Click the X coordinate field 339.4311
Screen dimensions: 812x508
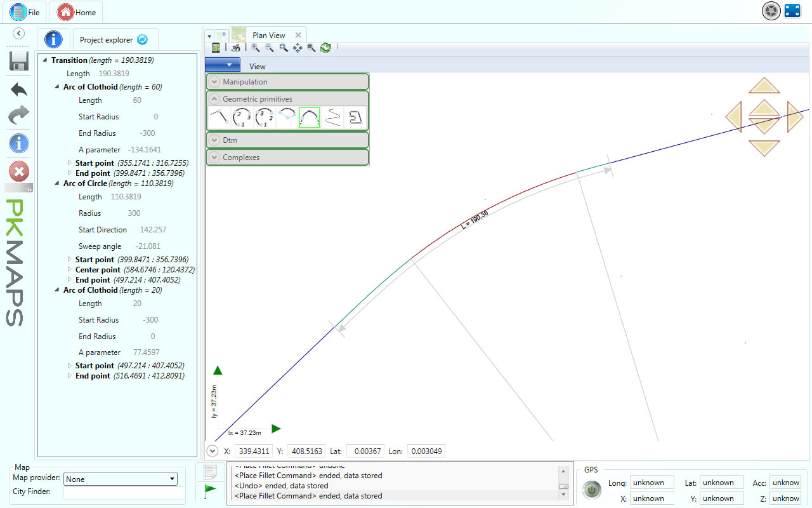[x=253, y=451]
